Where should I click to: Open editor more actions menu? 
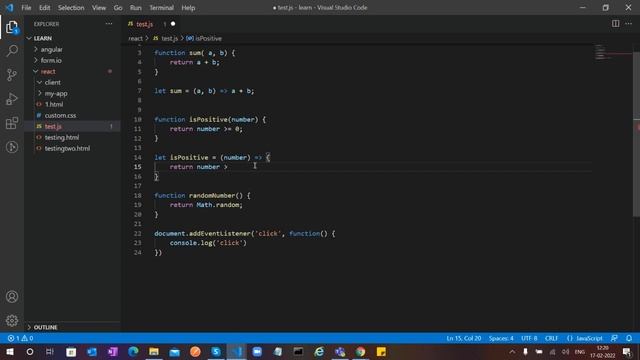click(629, 24)
